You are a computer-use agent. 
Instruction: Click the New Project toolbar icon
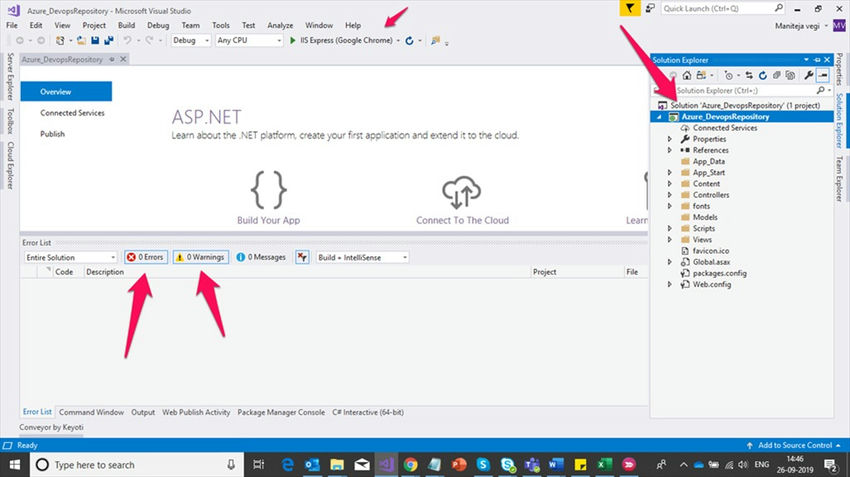pos(60,41)
